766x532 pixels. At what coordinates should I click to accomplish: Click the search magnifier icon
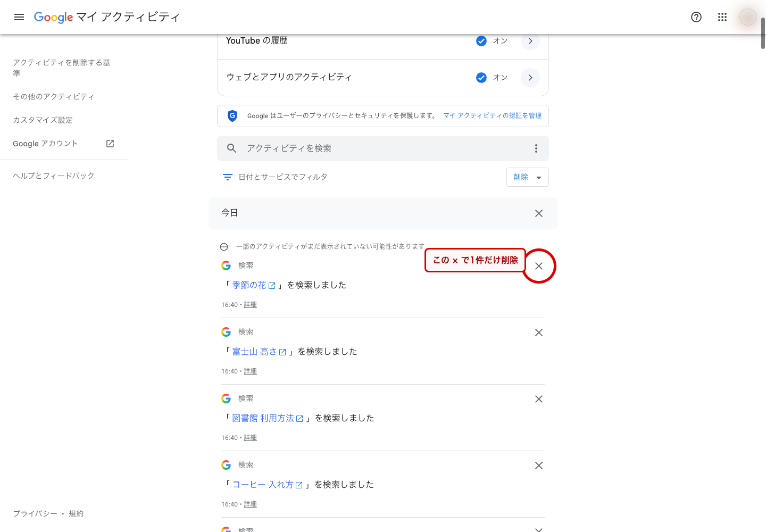tap(231, 148)
